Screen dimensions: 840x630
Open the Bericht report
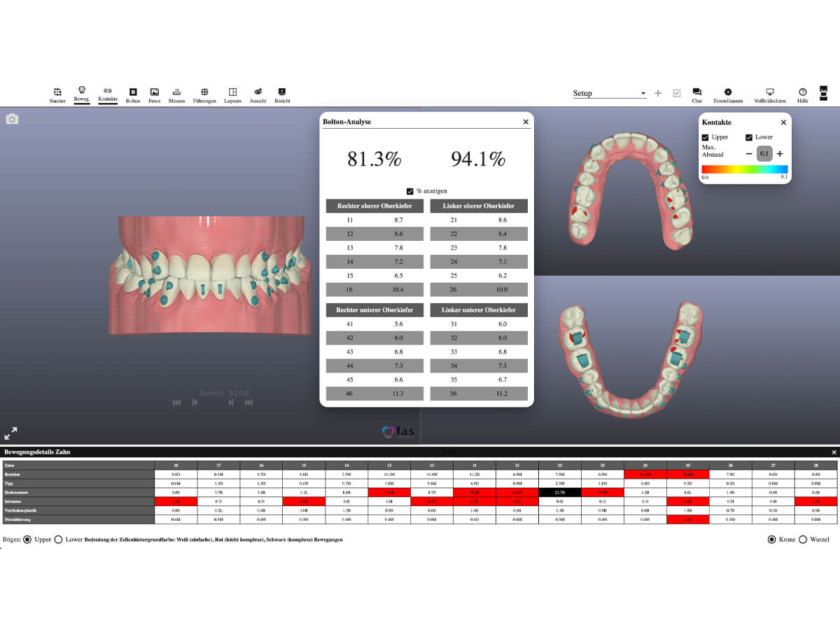click(282, 95)
